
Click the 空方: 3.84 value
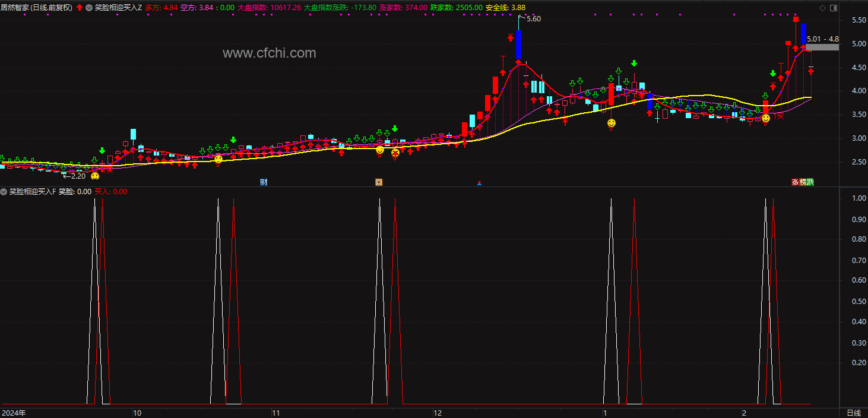(x=197, y=8)
